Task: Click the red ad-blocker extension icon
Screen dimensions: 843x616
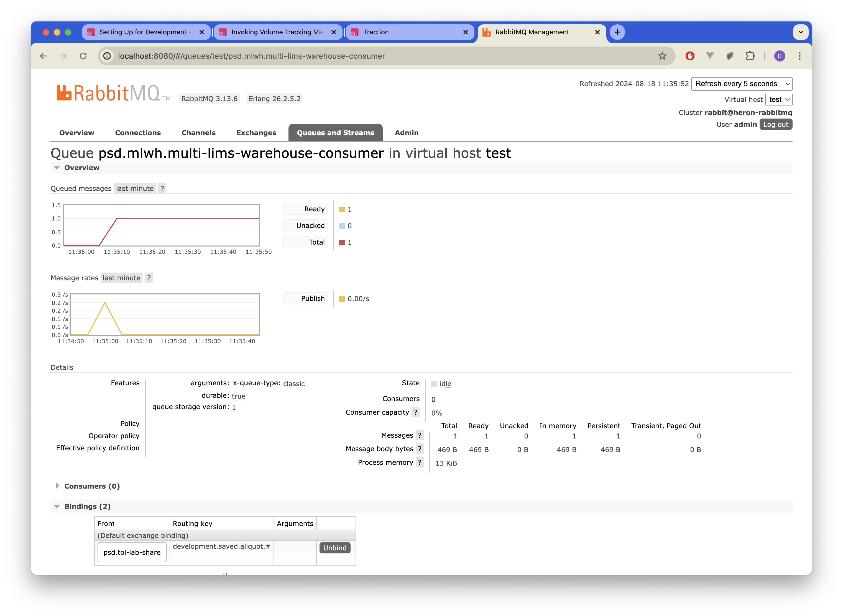Action: (690, 56)
